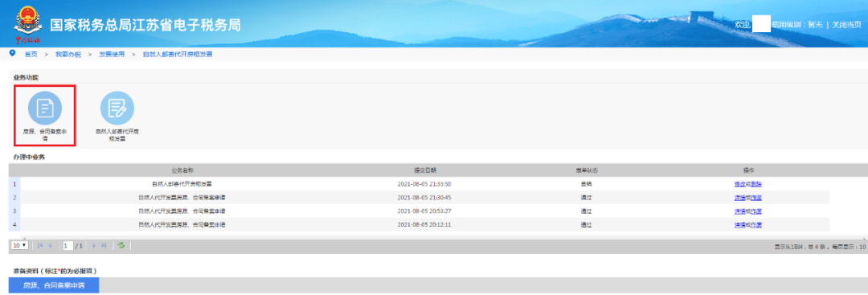Click the 办理中业务 section heading
This screenshot has width=868, height=295.
(29, 158)
